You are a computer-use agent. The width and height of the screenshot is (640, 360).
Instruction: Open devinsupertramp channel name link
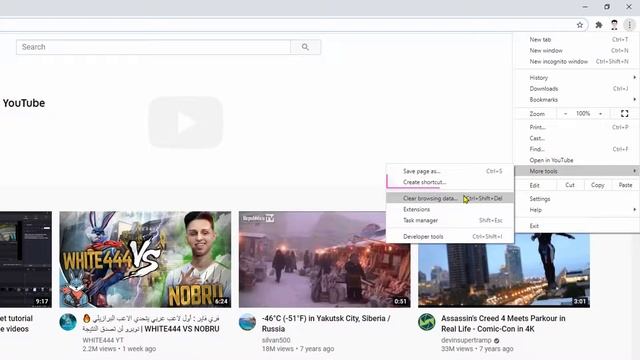(x=466, y=340)
